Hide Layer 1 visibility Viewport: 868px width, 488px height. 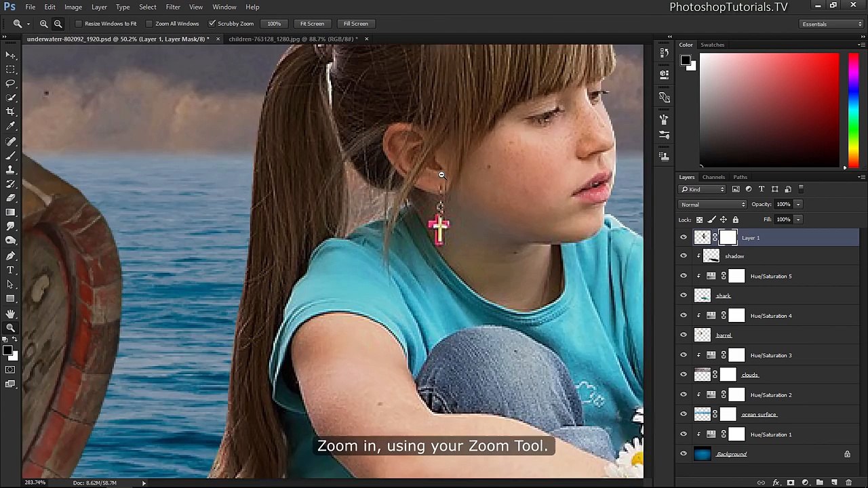(x=684, y=237)
